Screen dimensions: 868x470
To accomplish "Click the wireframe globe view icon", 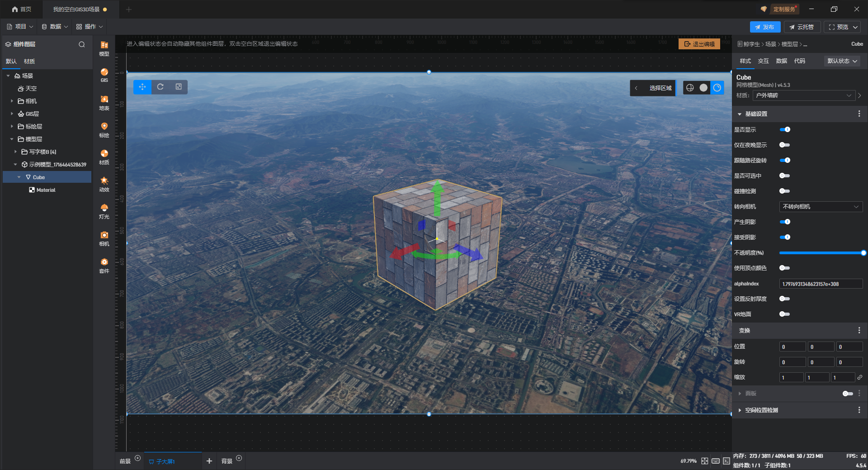I will click(690, 88).
